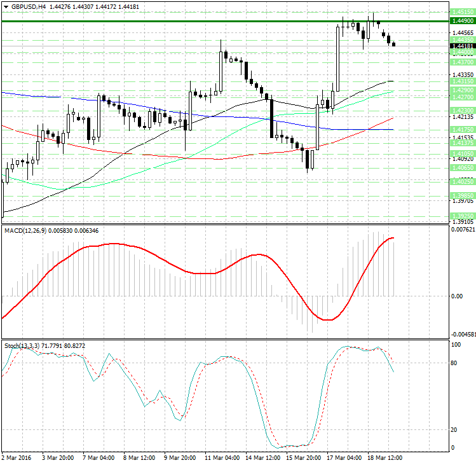This screenshot has height=465, width=476.
Task: Click the 1.41750 level label
Action: [463, 130]
